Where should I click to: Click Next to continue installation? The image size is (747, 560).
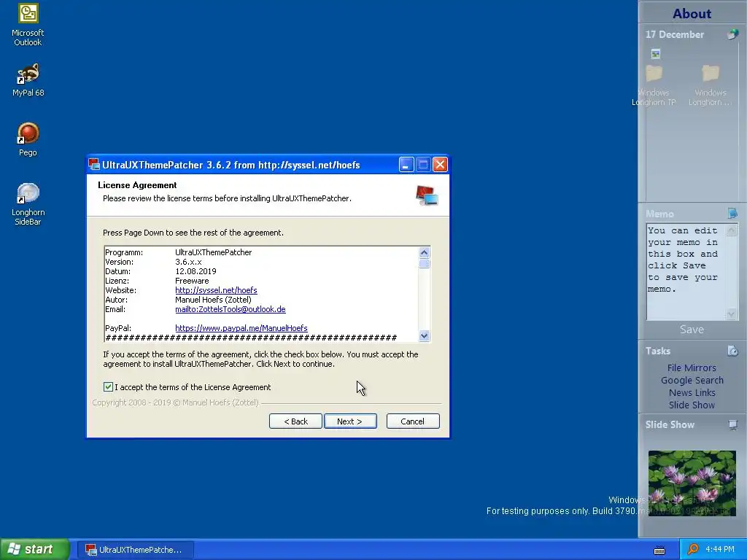(350, 421)
